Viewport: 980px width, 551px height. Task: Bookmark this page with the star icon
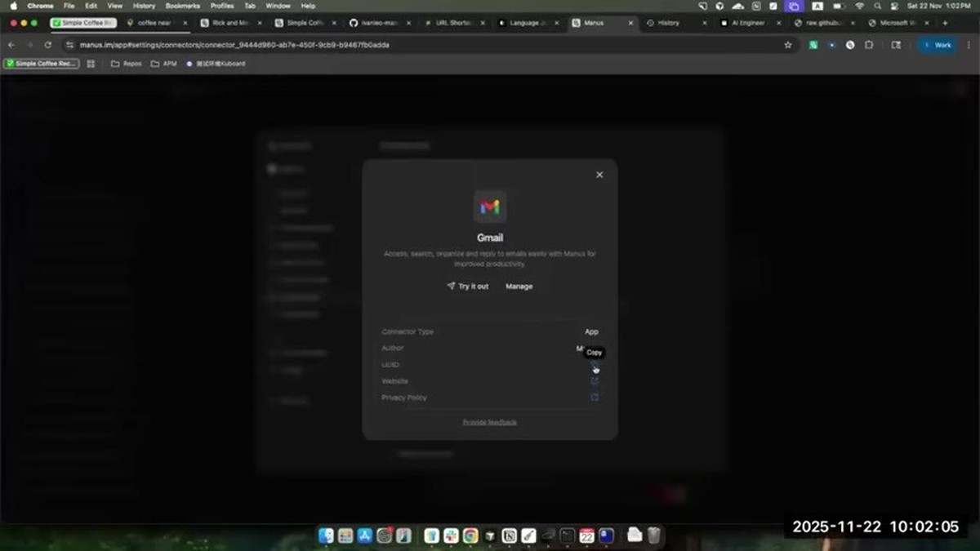tap(788, 45)
